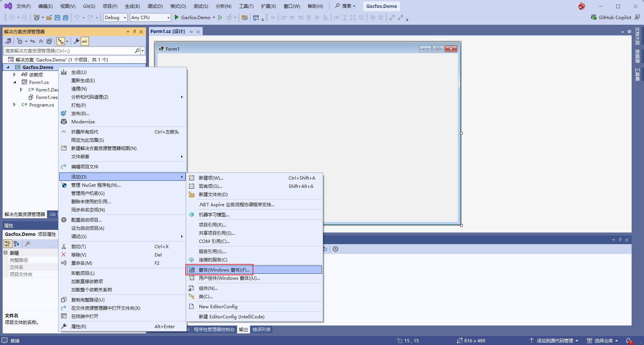Click the Preview Selected Items icon in Solution Explorer
This screenshot has width=644, height=345.
pyautogui.click(x=85, y=41)
